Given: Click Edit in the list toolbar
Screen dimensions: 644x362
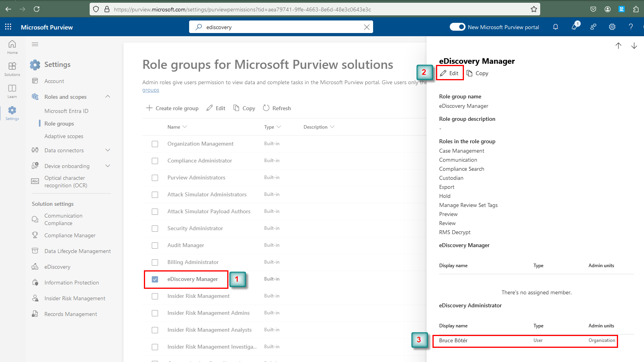Looking at the screenshot, I should (x=216, y=108).
